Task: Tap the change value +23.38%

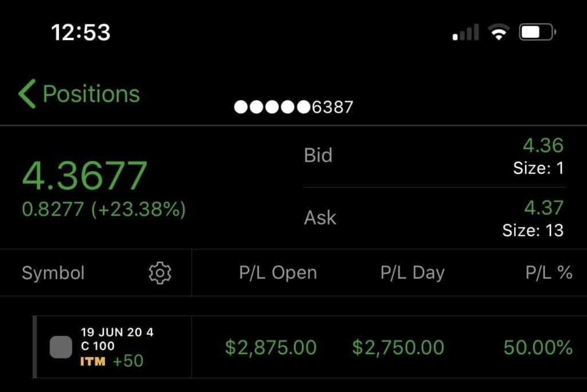Action: click(139, 209)
